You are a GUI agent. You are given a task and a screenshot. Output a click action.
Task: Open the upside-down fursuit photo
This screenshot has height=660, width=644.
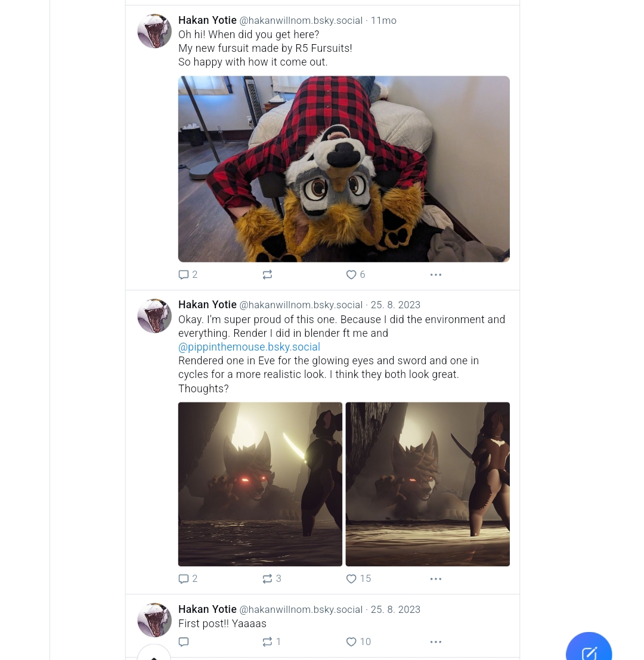(344, 169)
